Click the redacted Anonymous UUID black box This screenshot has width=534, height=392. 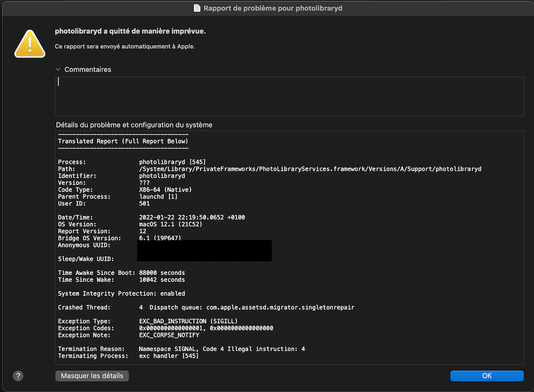(x=204, y=250)
